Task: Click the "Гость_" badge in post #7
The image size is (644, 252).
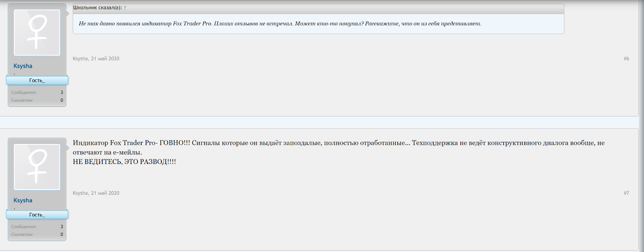Action: 37,215
